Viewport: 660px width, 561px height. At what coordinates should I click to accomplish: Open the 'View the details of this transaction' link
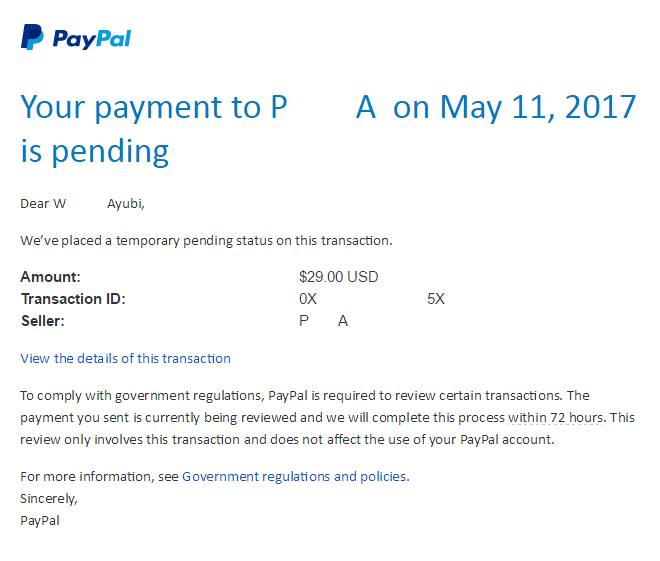[x=125, y=358]
